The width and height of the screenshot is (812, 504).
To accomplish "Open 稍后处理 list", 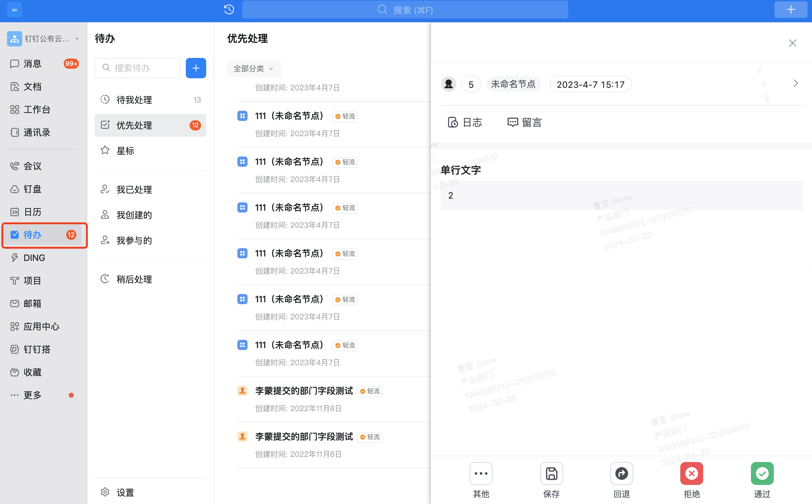I will (150, 279).
